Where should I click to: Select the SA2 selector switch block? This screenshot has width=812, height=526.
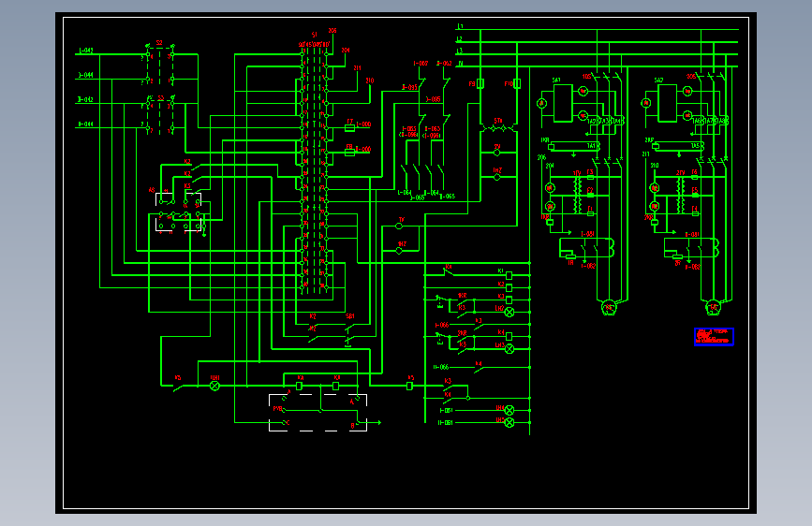pos(667,103)
